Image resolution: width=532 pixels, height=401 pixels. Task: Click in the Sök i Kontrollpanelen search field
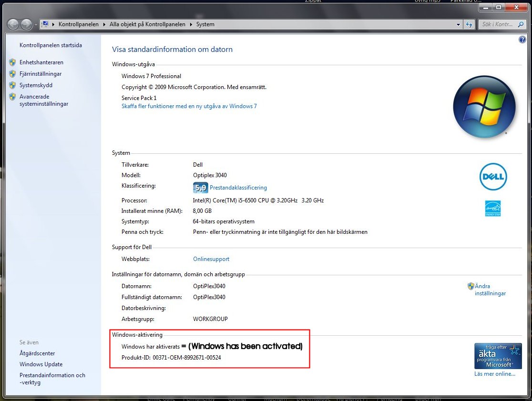(x=499, y=24)
